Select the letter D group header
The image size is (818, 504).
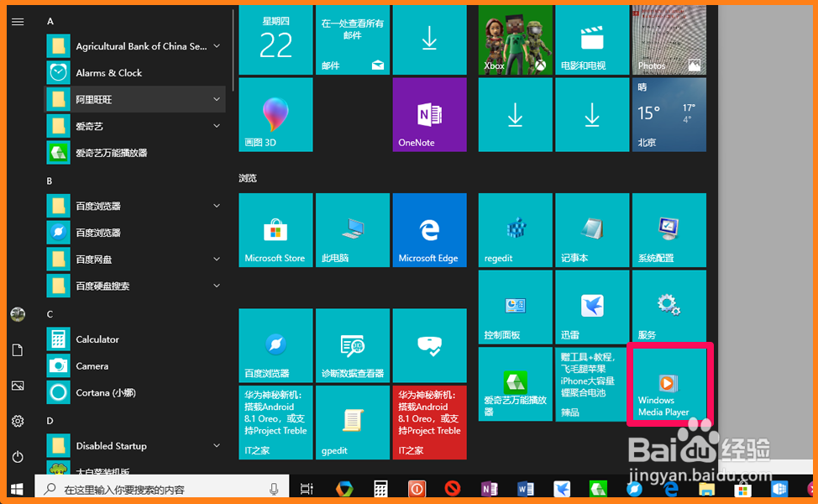pyautogui.click(x=50, y=421)
